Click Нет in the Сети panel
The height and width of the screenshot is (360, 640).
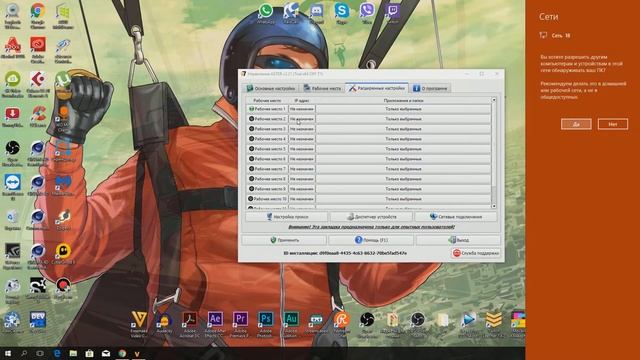[613, 124]
